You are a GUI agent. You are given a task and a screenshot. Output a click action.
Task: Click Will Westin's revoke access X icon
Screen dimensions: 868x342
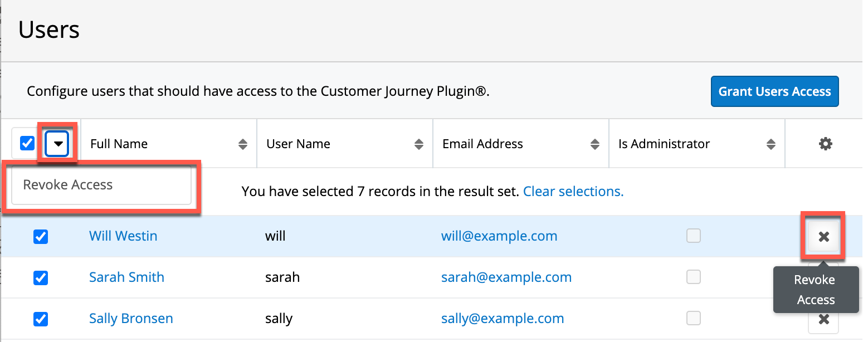click(x=823, y=237)
